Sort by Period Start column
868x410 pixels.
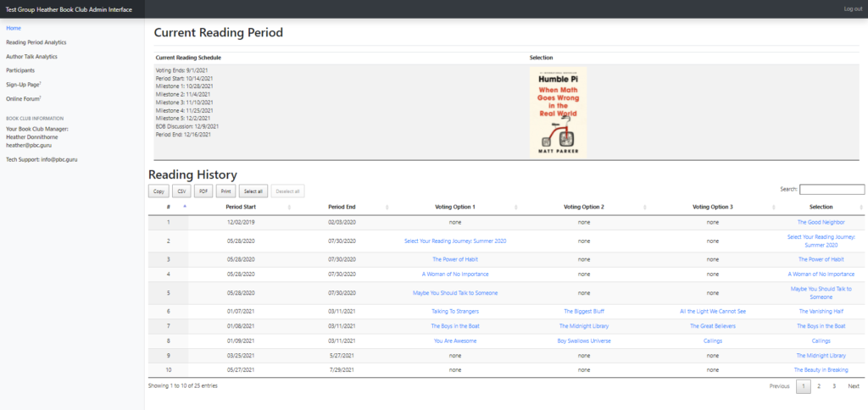(241, 207)
